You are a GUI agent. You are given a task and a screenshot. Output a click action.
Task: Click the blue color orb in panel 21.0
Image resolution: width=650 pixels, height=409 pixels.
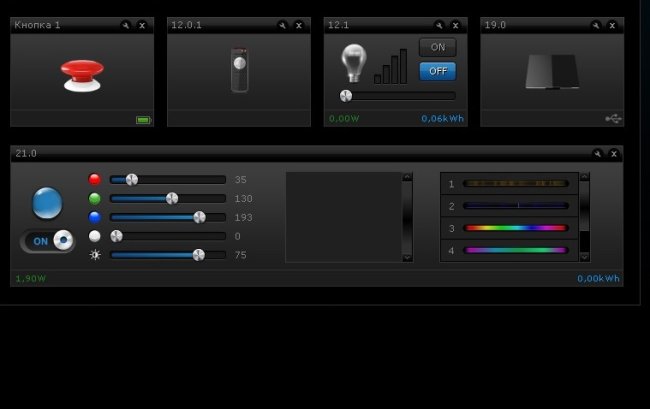point(47,203)
